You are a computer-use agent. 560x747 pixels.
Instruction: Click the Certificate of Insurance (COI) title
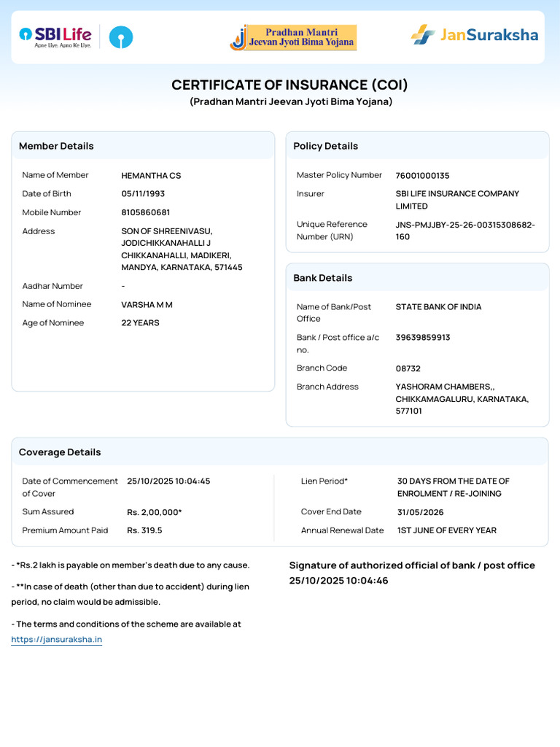pyautogui.click(x=289, y=85)
